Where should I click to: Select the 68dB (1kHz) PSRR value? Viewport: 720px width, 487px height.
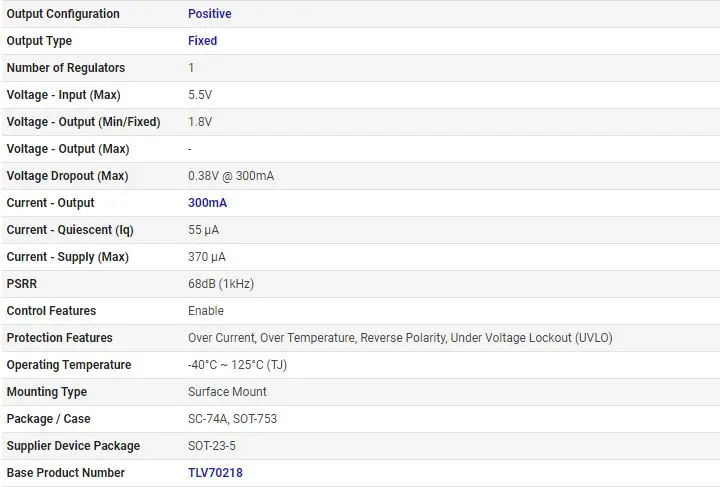(221, 284)
